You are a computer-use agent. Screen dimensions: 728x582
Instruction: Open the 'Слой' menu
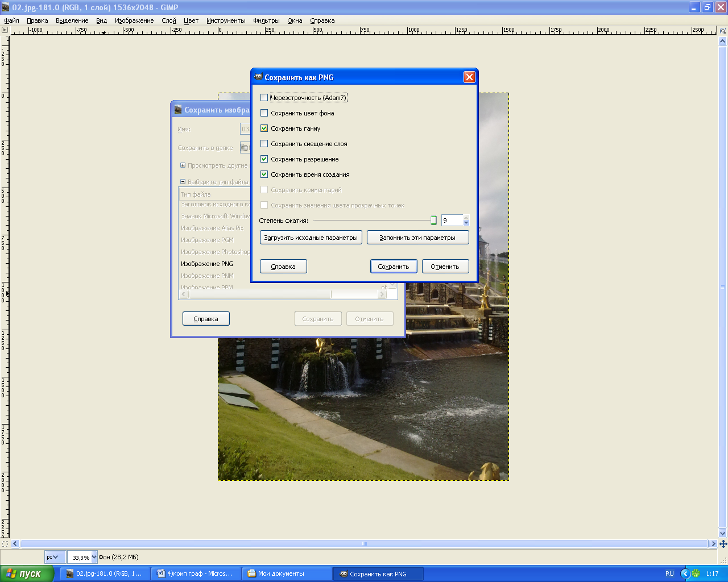pyautogui.click(x=169, y=20)
